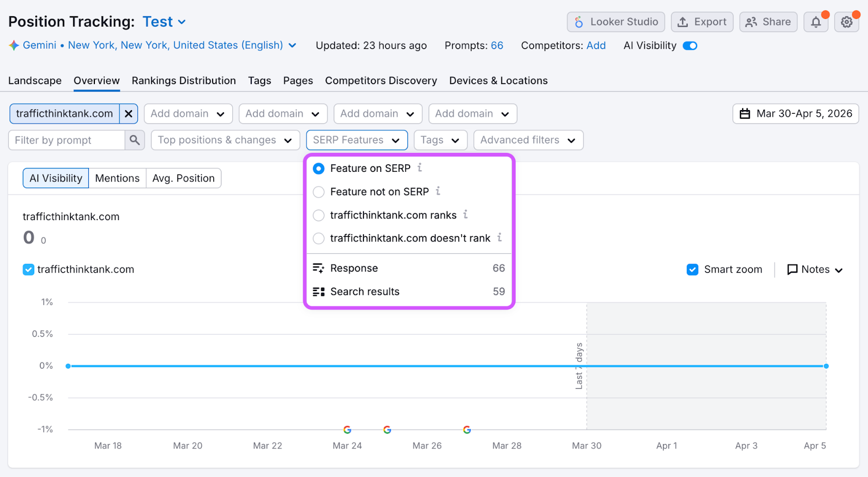This screenshot has width=868, height=477.
Task: Toggle the AI Visibility switch
Action: pos(690,46)
